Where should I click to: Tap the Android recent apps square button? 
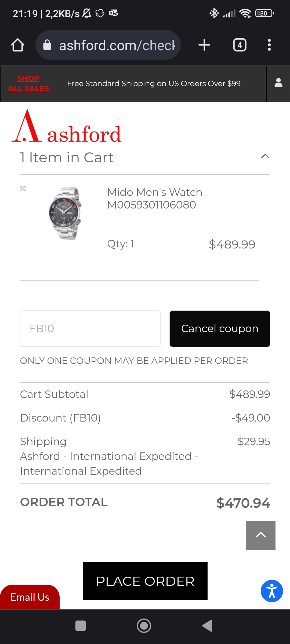[x=81, y=626]
